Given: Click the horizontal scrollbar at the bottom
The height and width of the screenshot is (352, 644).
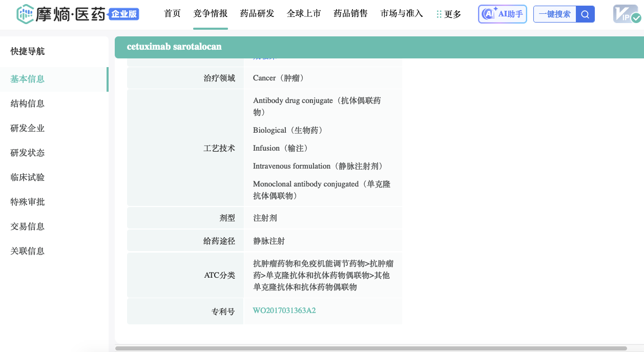Looking at the screenshot, I should click(371, 348).
